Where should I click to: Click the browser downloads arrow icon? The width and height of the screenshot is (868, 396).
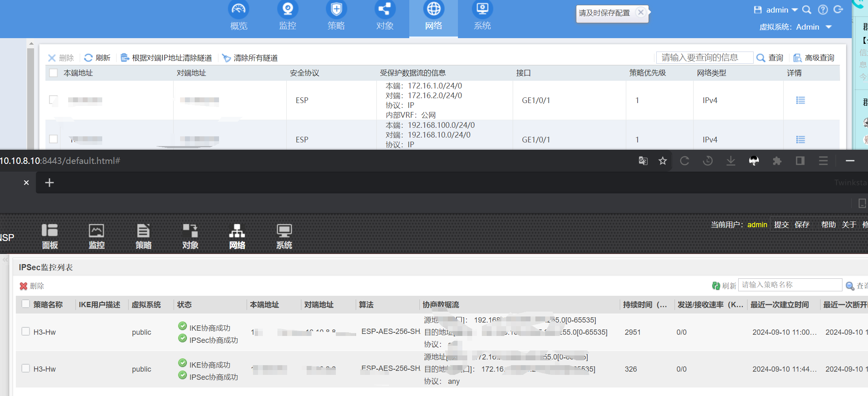click(x=730, y=161)
